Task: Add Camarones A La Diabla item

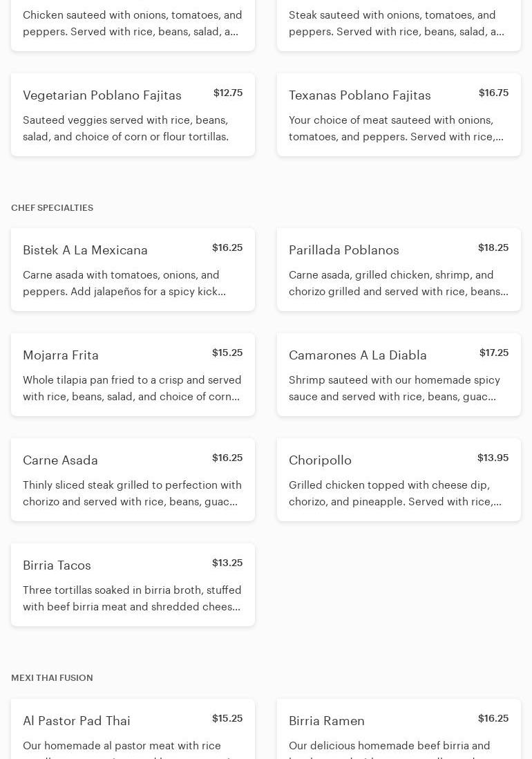Action: coord(399,375)
